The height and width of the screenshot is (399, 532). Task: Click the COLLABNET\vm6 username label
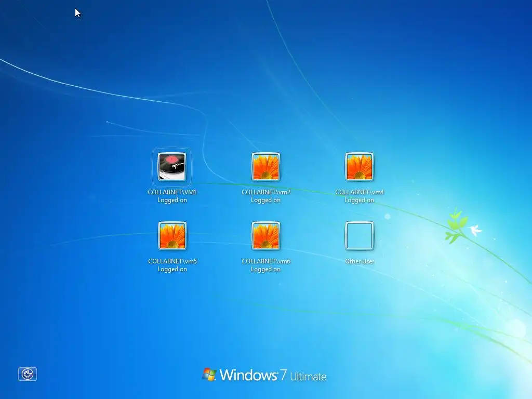coord(266,261)
